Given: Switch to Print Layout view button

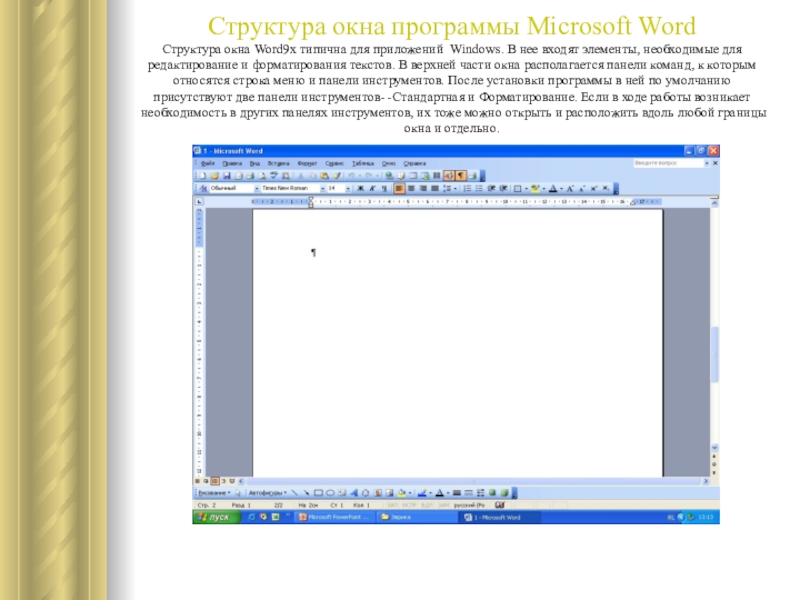Looking at the screenshot, I should tap(215, 481).
